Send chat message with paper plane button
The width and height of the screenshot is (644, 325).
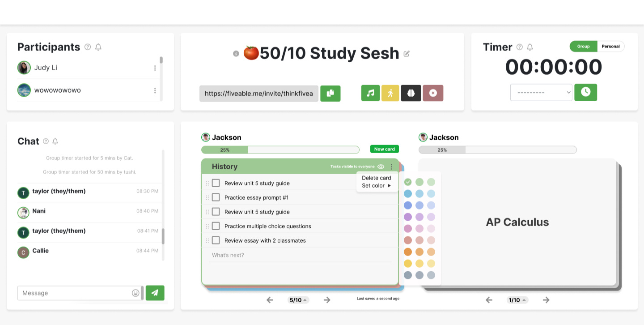click(155, 293)
